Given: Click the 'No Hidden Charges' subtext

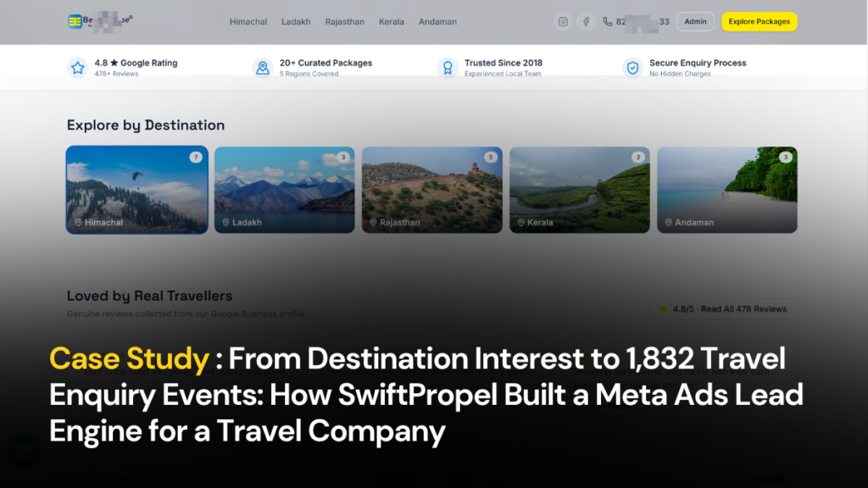Looking at the screenshot, I should coord(680,74).
